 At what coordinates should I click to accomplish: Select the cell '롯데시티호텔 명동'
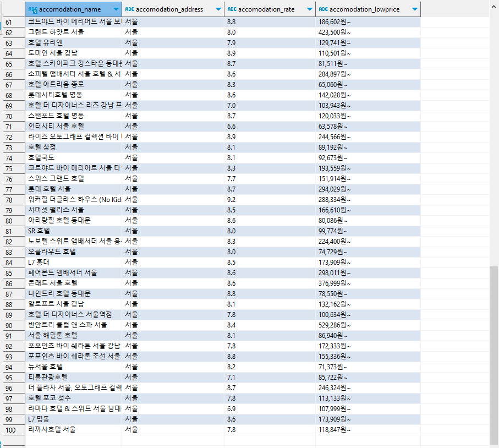(74, 95)
